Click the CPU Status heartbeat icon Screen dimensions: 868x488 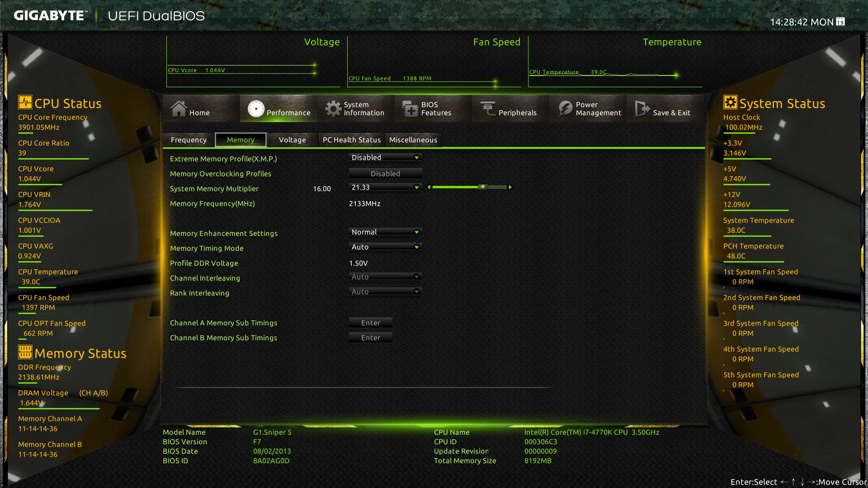25,102
